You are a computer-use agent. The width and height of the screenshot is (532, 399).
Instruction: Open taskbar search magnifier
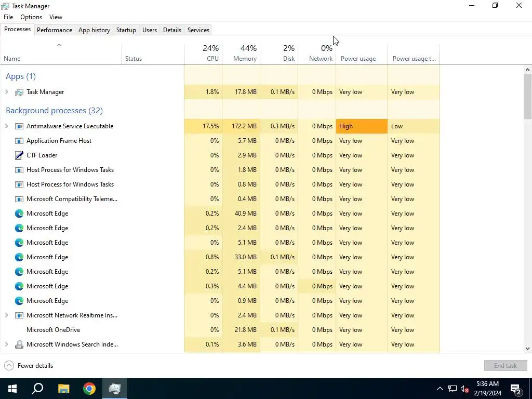(37, 389)
